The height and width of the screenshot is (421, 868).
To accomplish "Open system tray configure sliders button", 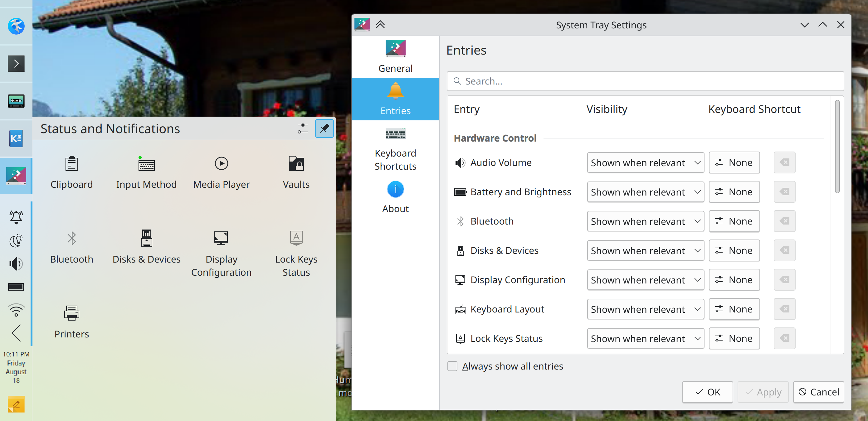I will click(302, 128).
